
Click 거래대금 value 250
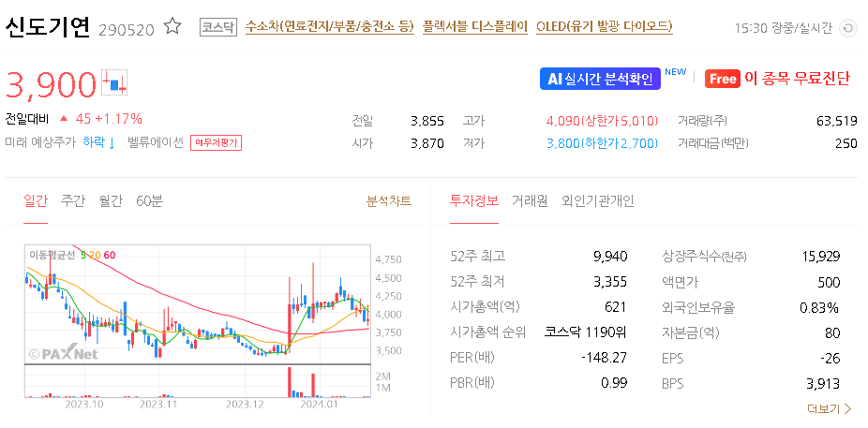pos(846,143)
